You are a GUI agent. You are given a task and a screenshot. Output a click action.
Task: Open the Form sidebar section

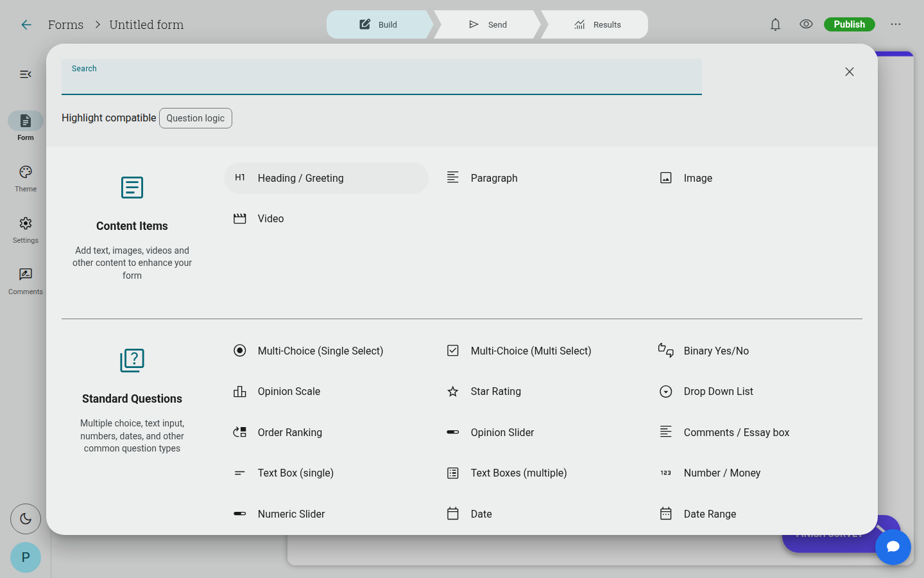[26, 127]
